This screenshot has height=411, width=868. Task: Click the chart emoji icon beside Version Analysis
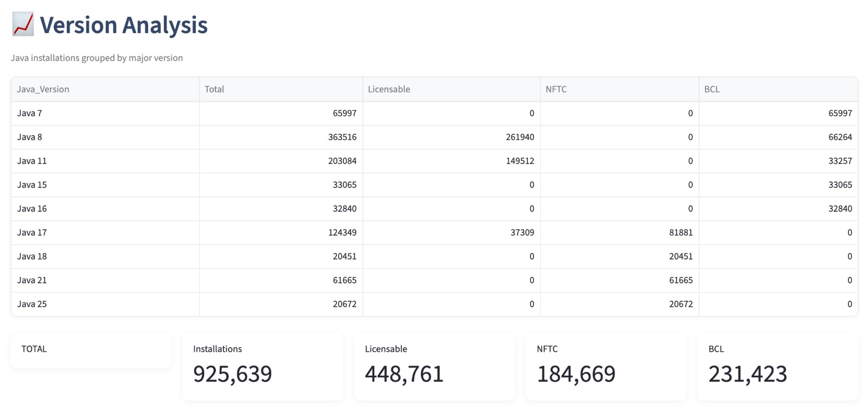(x=23, y=25)
